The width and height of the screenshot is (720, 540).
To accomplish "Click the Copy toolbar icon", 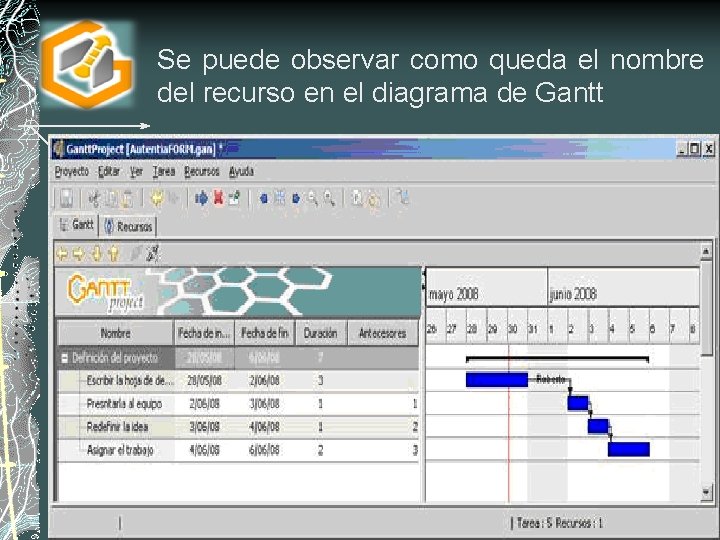I will tap(112, 198).
